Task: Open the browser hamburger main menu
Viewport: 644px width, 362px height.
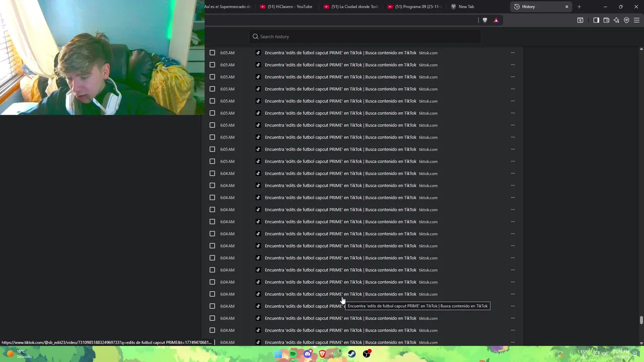Action: pyautogui.click(x=636, y=20)
